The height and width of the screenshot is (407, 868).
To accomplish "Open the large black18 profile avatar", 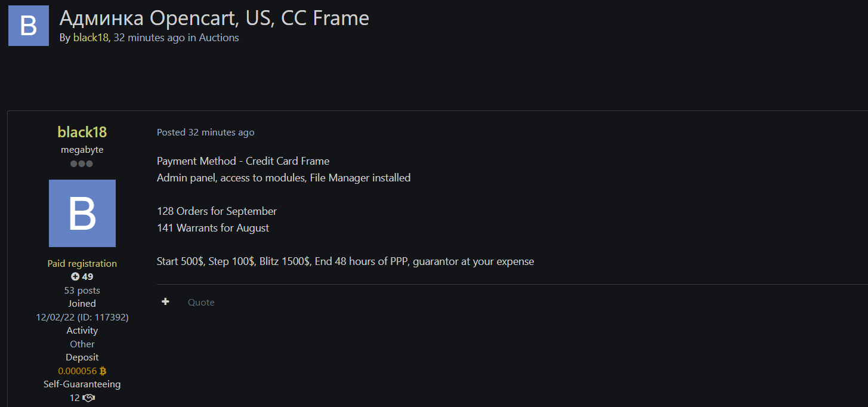I will (82, 214).
